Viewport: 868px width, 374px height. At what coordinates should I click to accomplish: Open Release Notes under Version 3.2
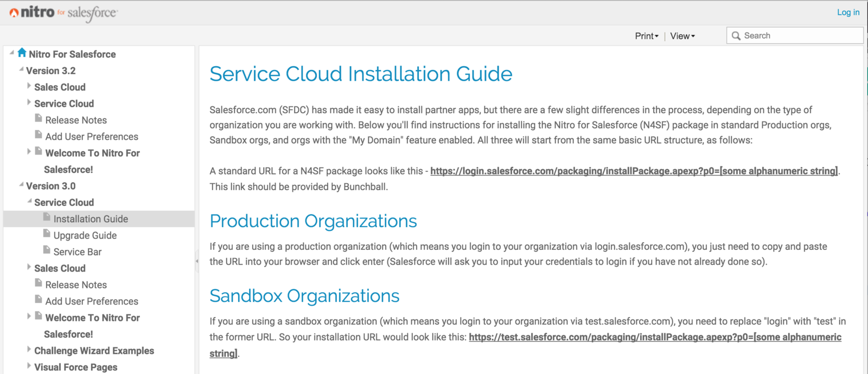[x=76, y=120]
